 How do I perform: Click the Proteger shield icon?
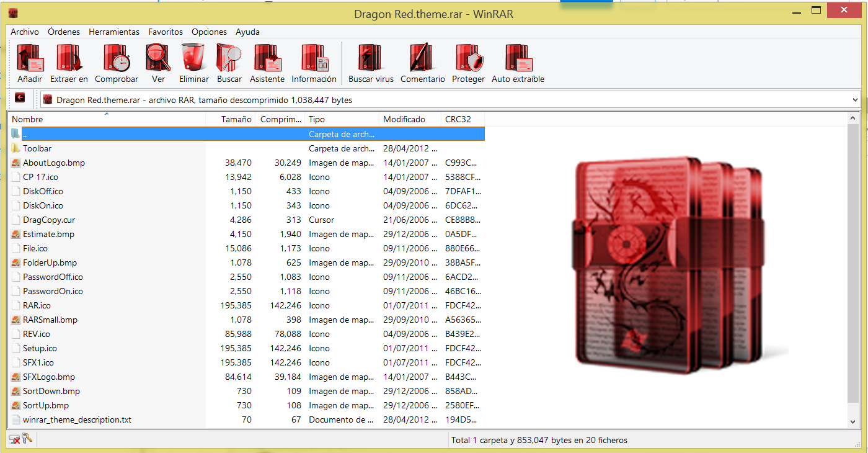coord(468,58)
